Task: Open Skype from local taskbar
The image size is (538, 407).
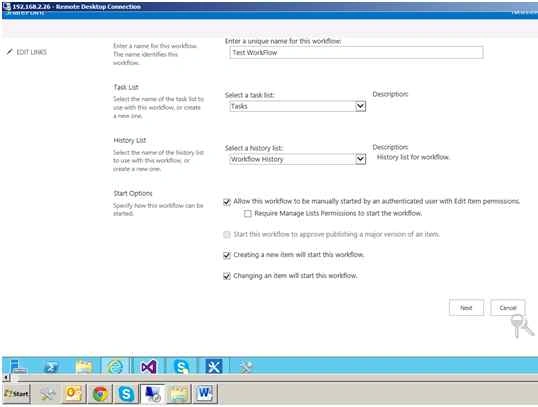Action: tap(126, 394)
